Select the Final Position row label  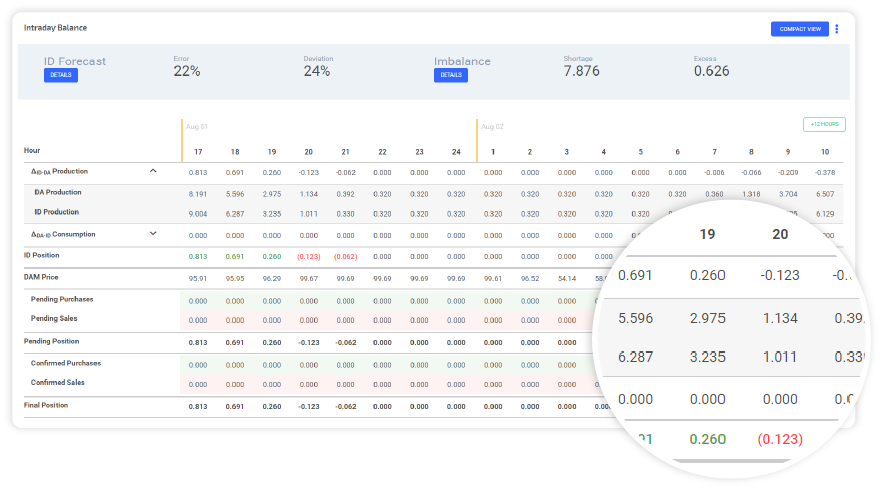[49, 405]
